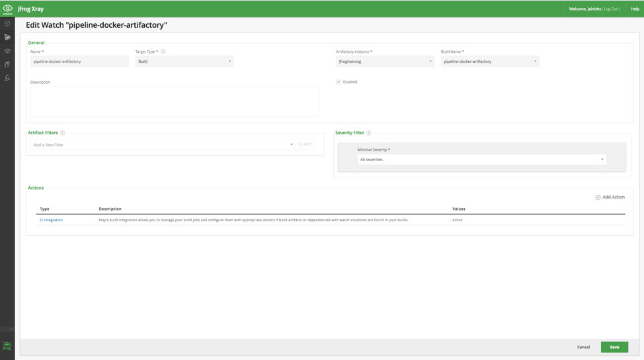Click help icon next to Artifact Filters
The height and width of the screenshot is (360, 644).
(63, 133)
